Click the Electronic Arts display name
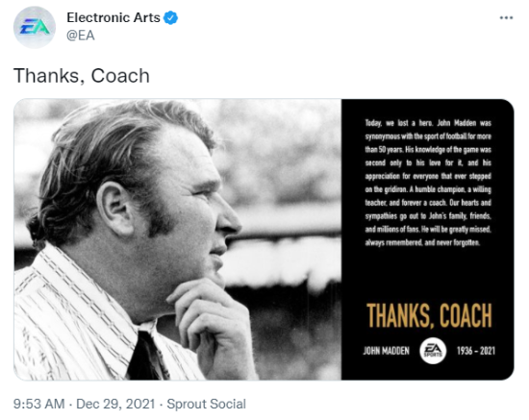This screenshot has height=420, width=529. click(x=113, y=17)
